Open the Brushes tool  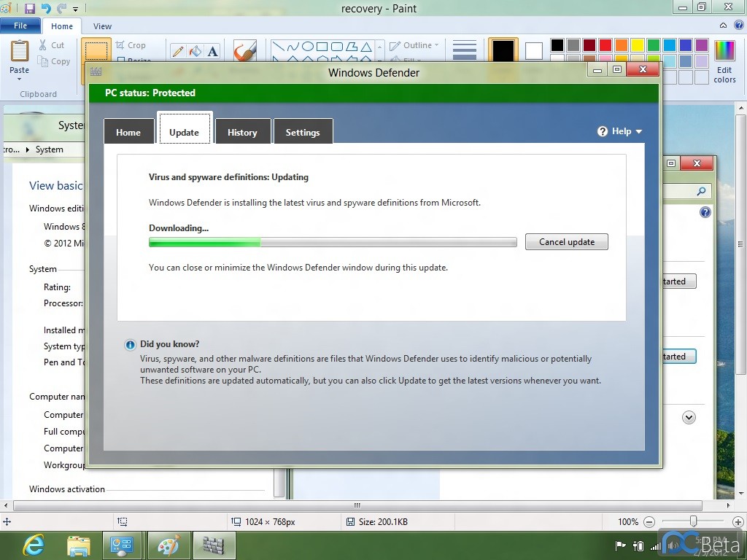[244, 51]
